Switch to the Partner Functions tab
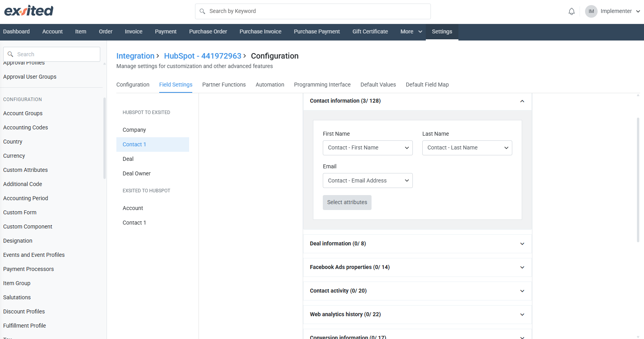Screen dimensions: 644x339 [224, 85]
